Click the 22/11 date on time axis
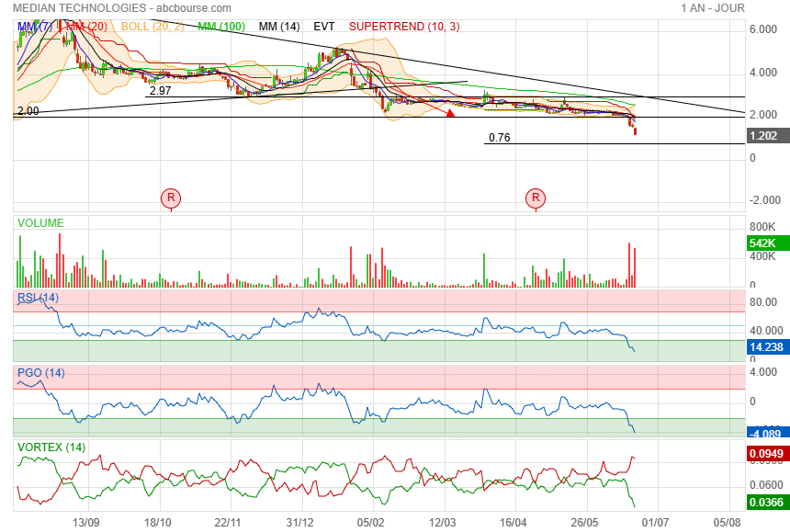Screen dimensions: 790x532 (228, 522)
